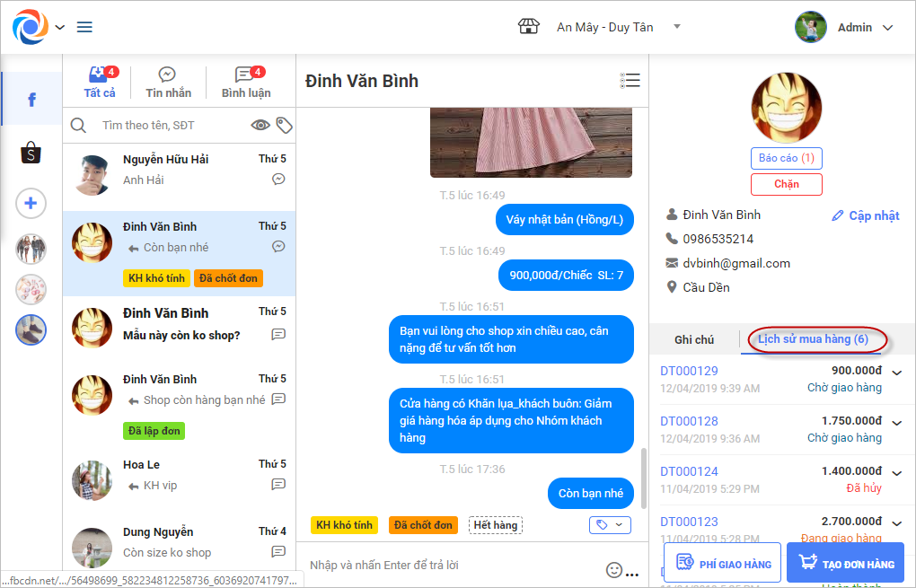The height and width of the screenshot is (588, 916).
Task: Click the red Chặn button
Action: coord(787,185)
